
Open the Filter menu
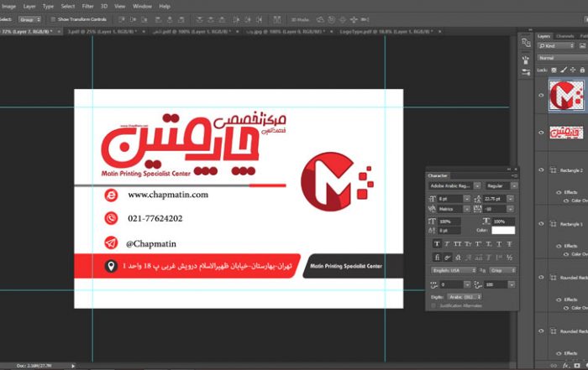87,7
